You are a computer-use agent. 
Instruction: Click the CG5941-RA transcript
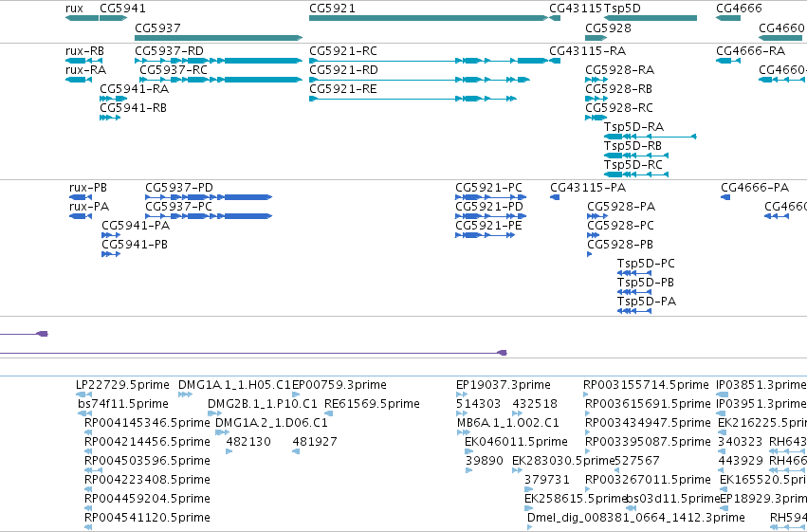point(113,99)
